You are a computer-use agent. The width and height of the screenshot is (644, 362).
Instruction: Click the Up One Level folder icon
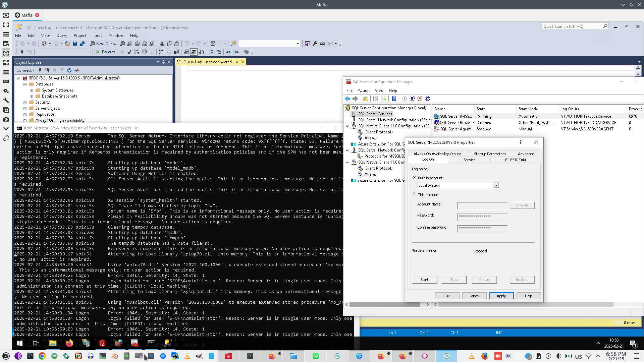click(x=365, y=99)
